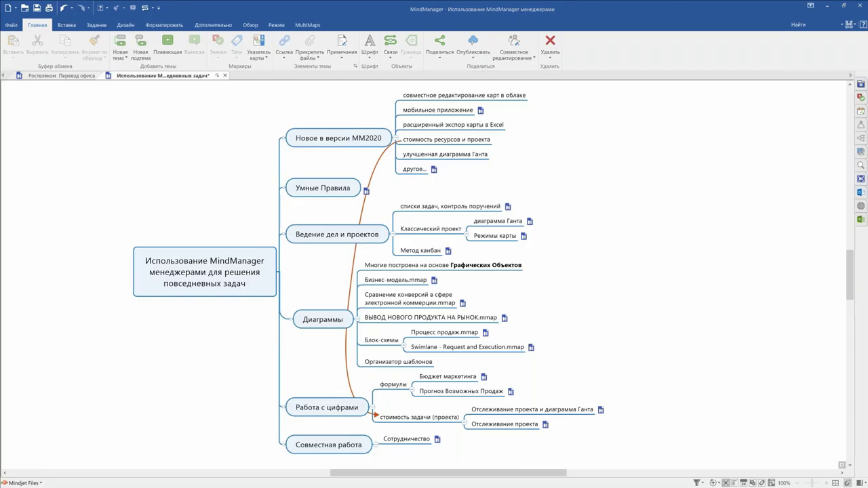This screenshot has height=488, width=868.
Task: Redo the last undone action
Action: [81, 8]
